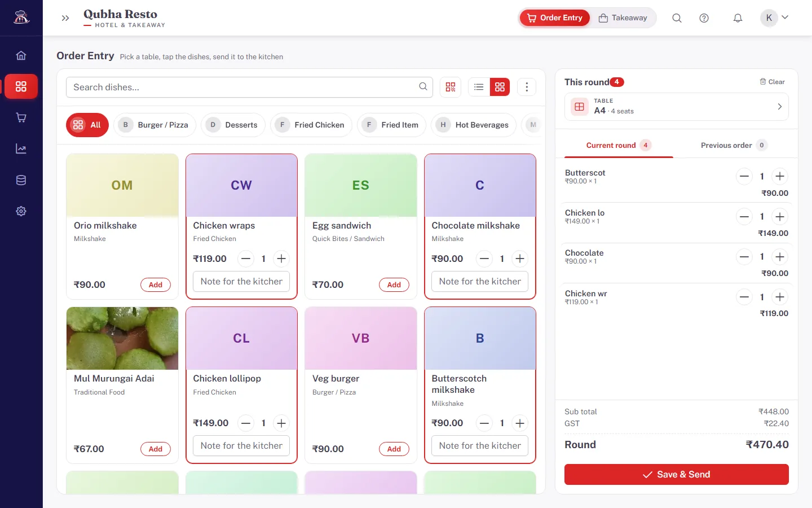Select the Order Entry mode

coord(555,18)
